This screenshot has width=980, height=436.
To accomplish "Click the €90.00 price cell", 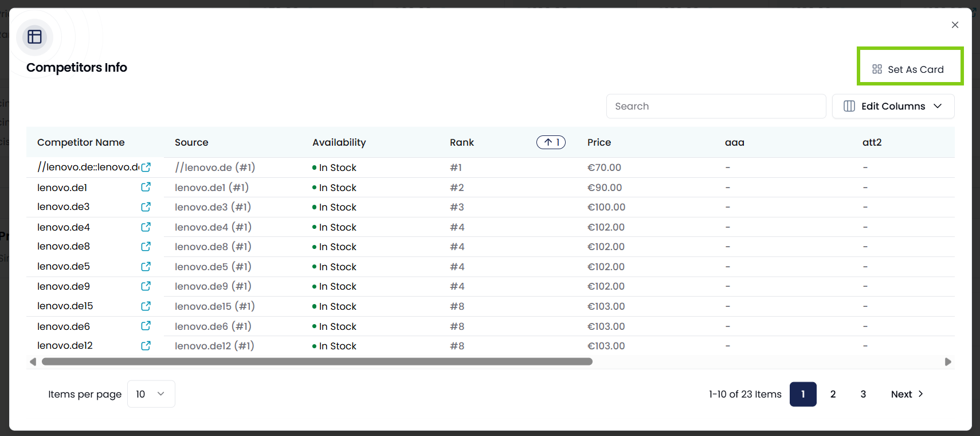I will tap(605, 188).
